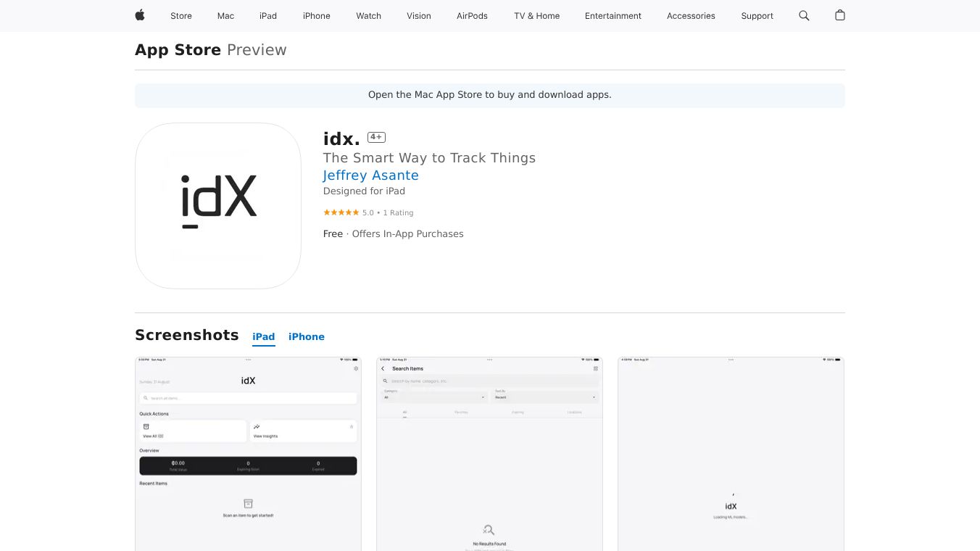
Task: Switch to the iPhone screenshots tab
Action: click(x=307, y=337)
